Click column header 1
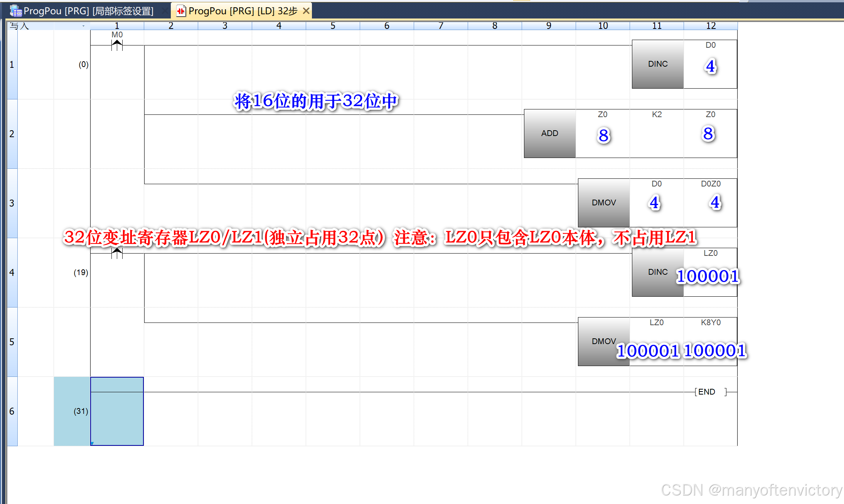844x504 pixels. pyautogui.click(x=117, y=26)
